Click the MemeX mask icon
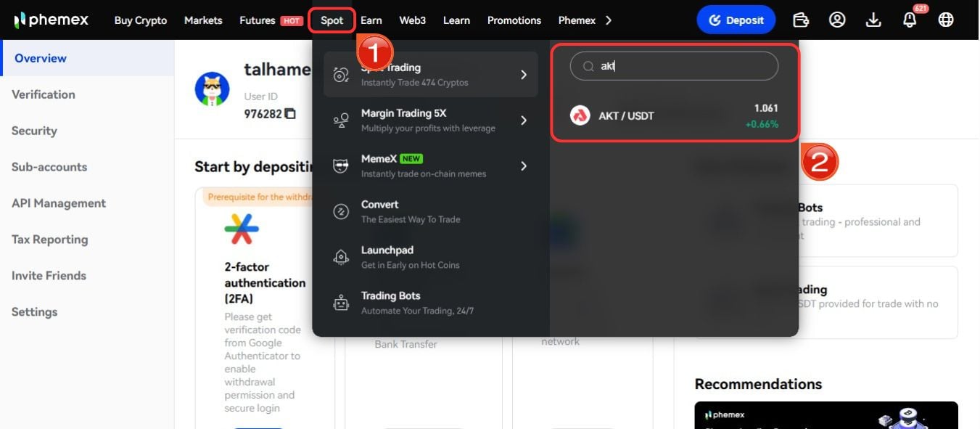980x429 pixels. point(341,166)
